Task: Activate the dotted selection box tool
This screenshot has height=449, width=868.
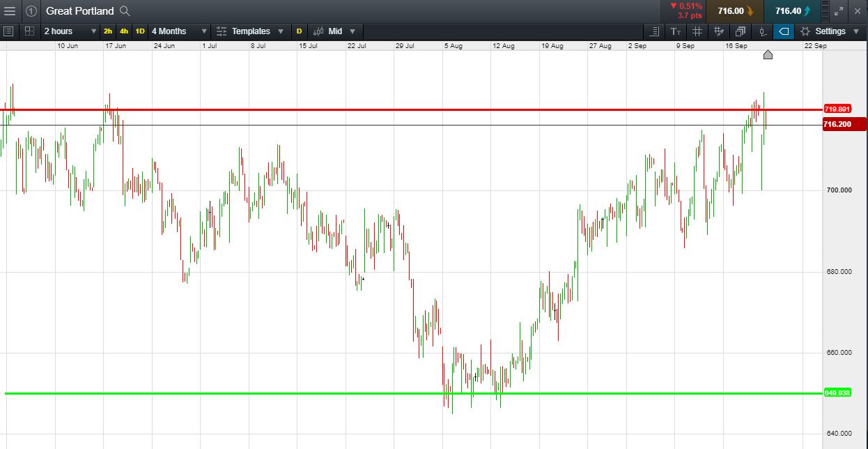Action: click(x=29, y=31)
